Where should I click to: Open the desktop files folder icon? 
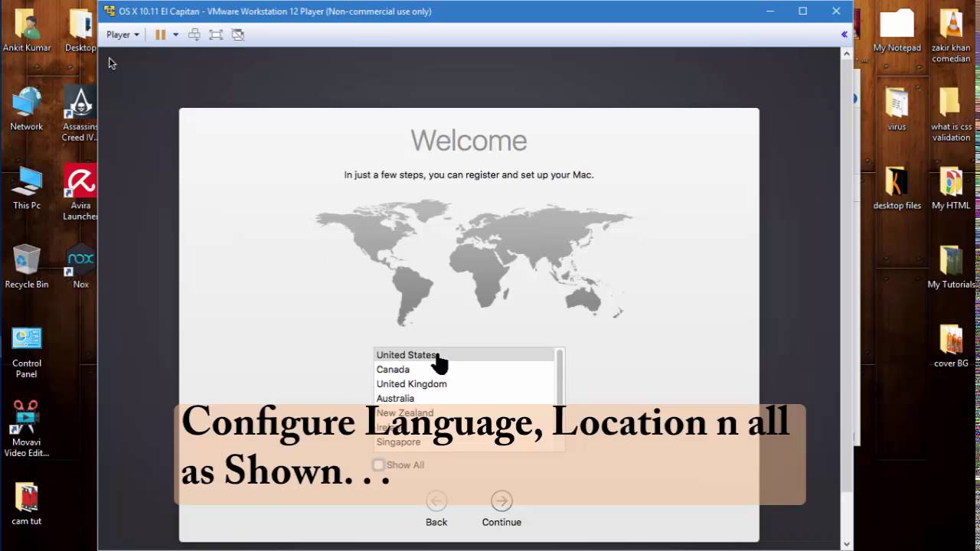pos(897,188)
